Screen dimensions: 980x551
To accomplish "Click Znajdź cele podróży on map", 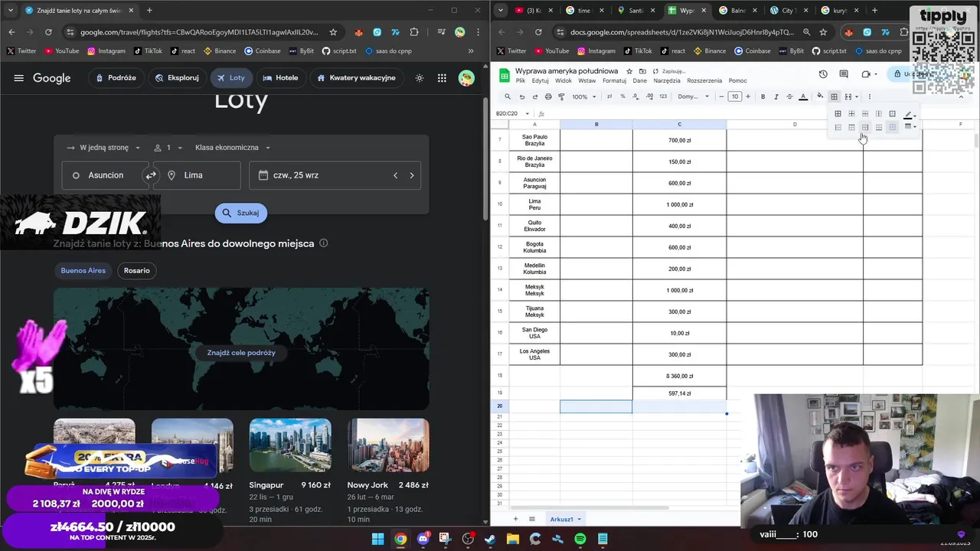I will pyautogui.click(x=241, y=353).
